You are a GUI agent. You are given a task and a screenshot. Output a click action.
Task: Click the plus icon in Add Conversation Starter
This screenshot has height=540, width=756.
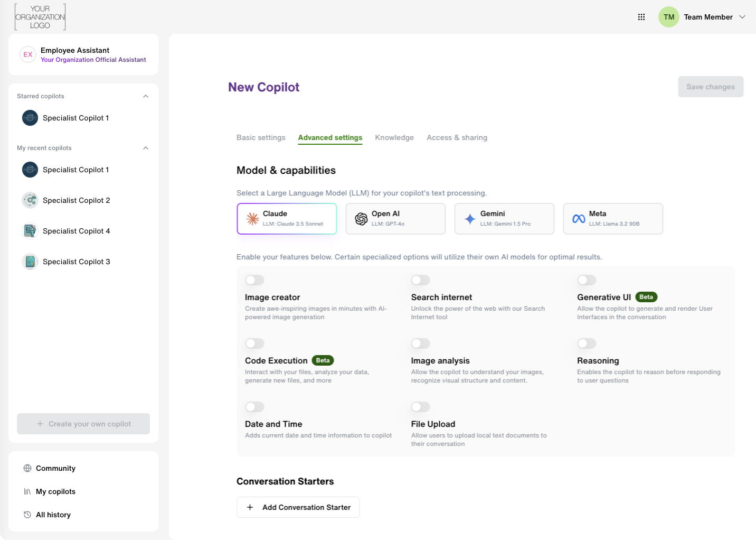coord(250,507)
